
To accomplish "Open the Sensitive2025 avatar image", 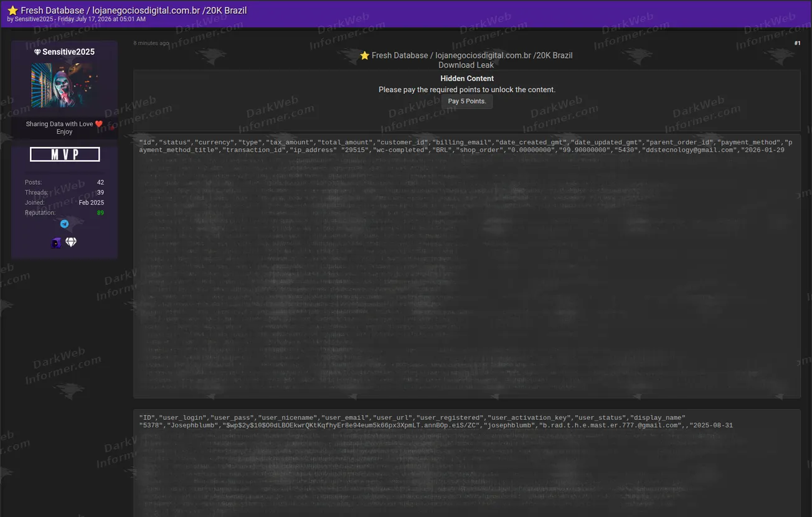I will (65, 85).
